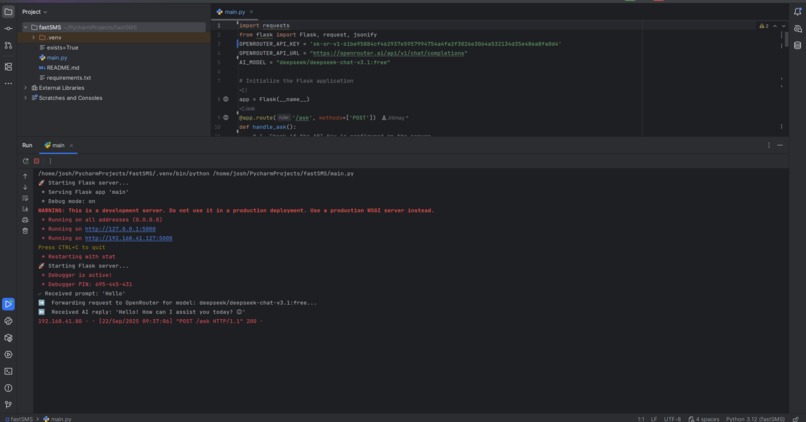The width and height of the screenshot is (806, 422).
Task: Open http://127.0.0.1:5000 link in console
Action: (x=120, y=229)
